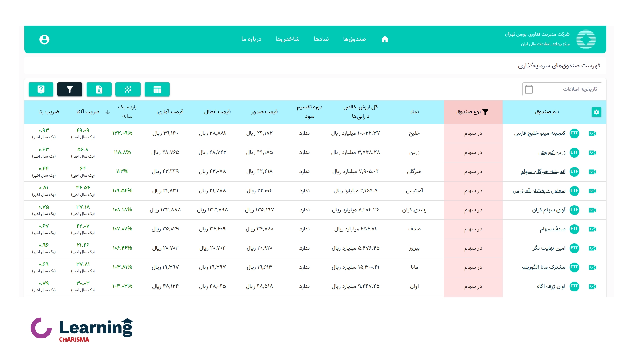Open fund link زرین کوروش
The image size is (633, 364).
(552, 152)
